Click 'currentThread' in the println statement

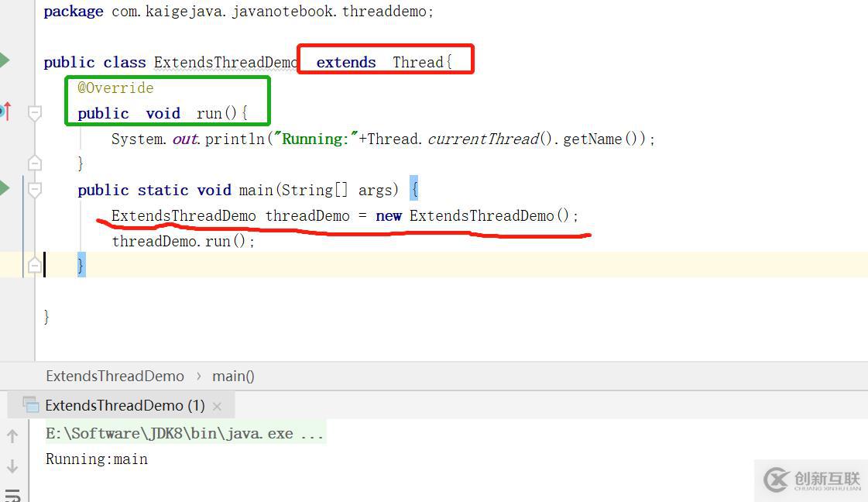click(482, 139)
